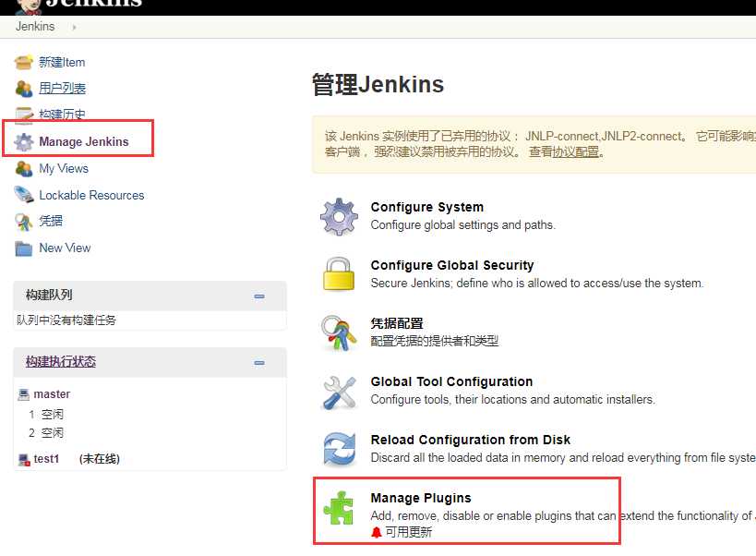
Task: Click 'Configure tools, their locations' description
Action: [513, 400]
